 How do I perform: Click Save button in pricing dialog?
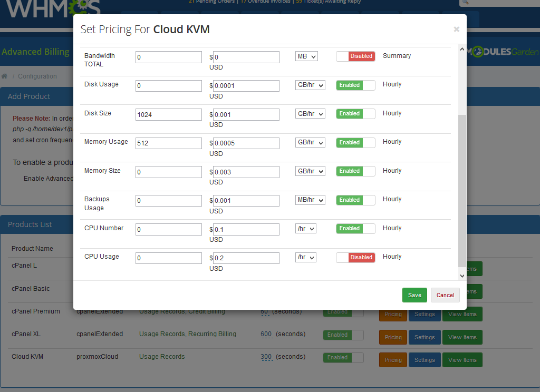[x=414, y=295]
